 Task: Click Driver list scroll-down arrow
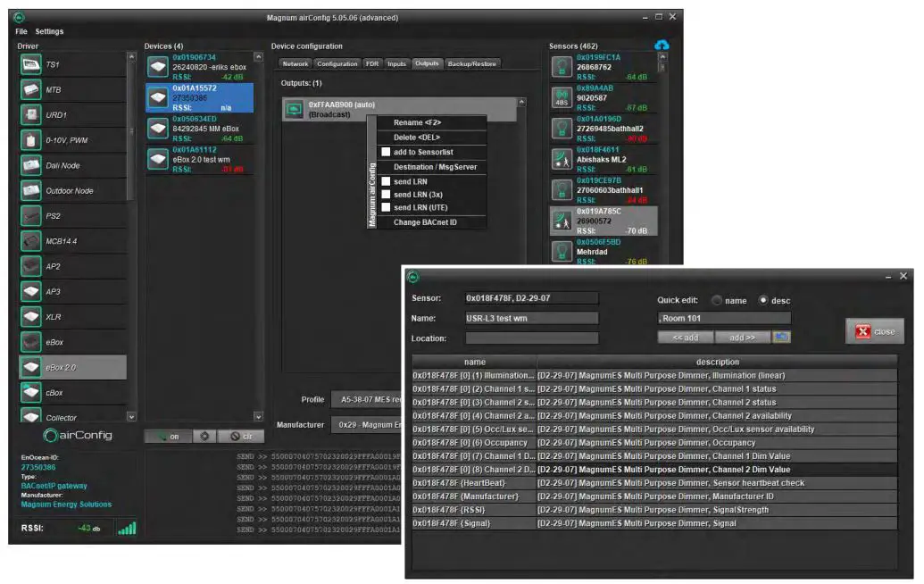pyautogui.click(x=131, y=417)
